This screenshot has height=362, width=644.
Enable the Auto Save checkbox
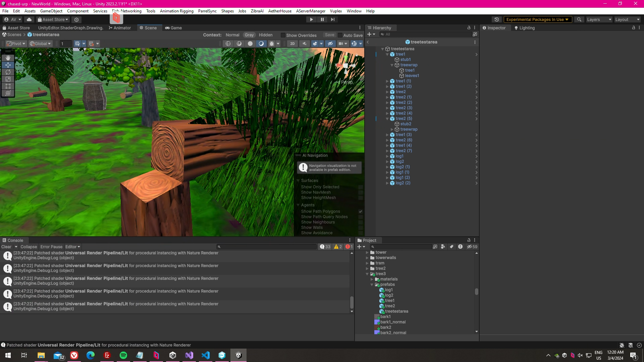click(x=340, y=35)
